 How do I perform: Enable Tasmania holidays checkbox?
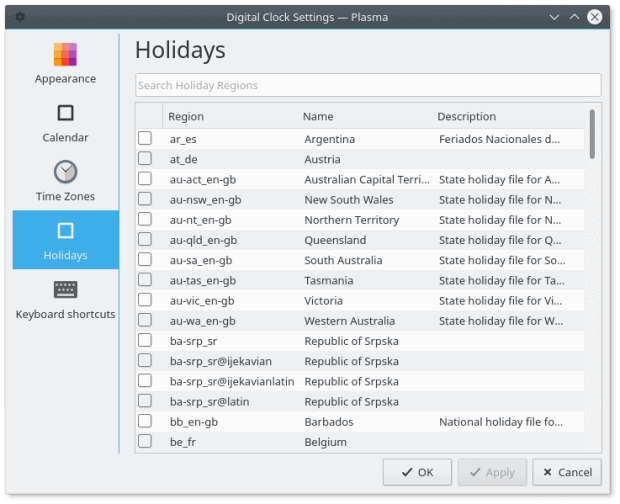(x=145, y=280)
